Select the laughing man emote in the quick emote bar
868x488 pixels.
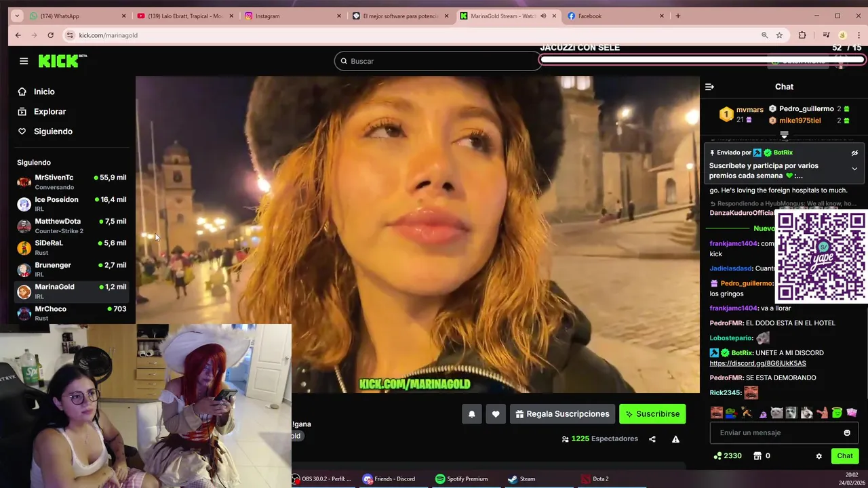(x=717, y=413)
